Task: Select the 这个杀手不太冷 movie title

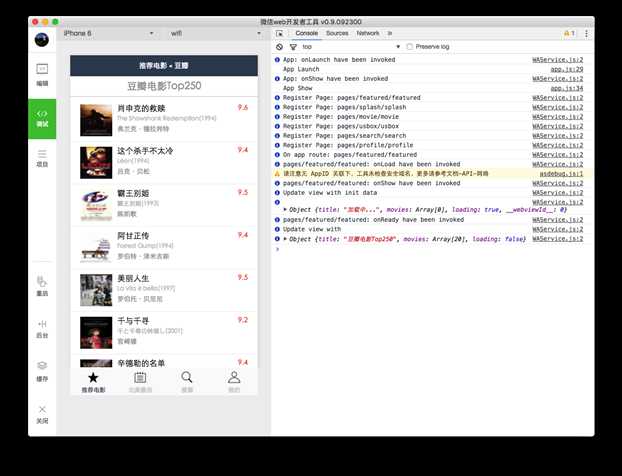Action: coord(145,151)
